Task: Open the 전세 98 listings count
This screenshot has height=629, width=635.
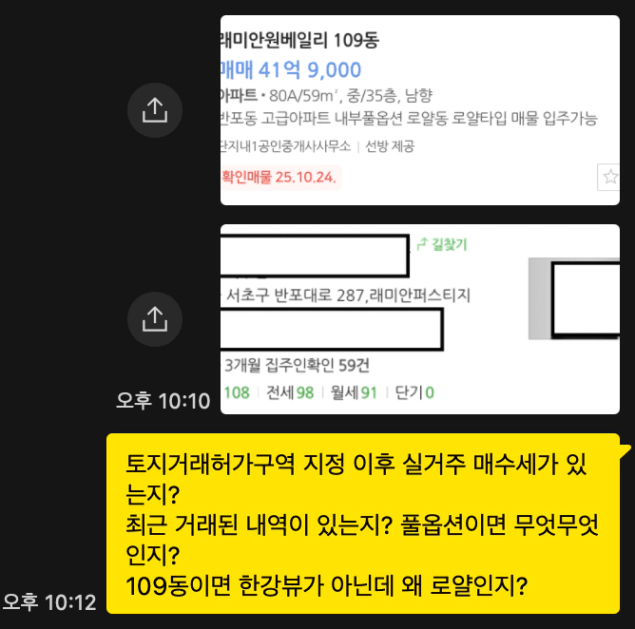Action: pyautogui.click(x=290, y=392)
